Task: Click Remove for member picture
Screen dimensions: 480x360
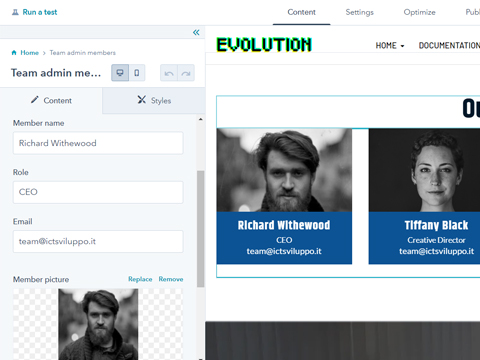Action: pos(171,279)
